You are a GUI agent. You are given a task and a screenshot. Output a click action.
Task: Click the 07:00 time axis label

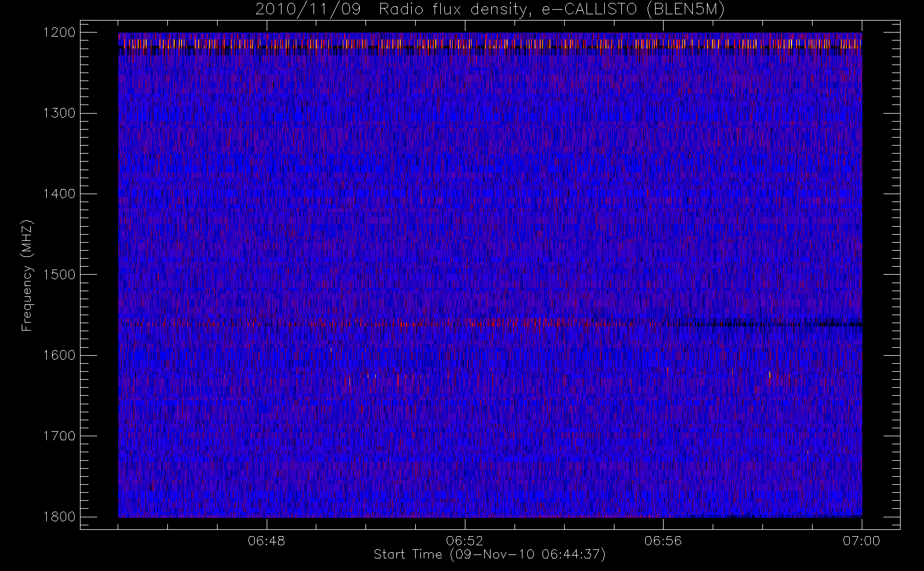tap(861, 541)
